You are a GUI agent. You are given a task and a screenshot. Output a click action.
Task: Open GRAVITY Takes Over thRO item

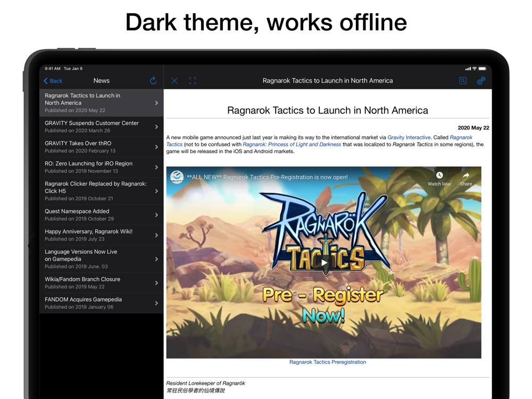[102, 147]
